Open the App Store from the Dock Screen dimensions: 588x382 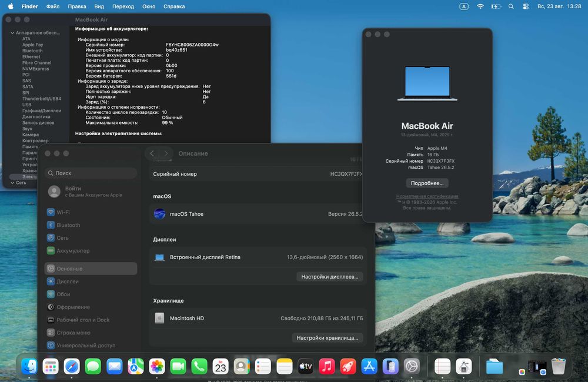pos(369,366)
